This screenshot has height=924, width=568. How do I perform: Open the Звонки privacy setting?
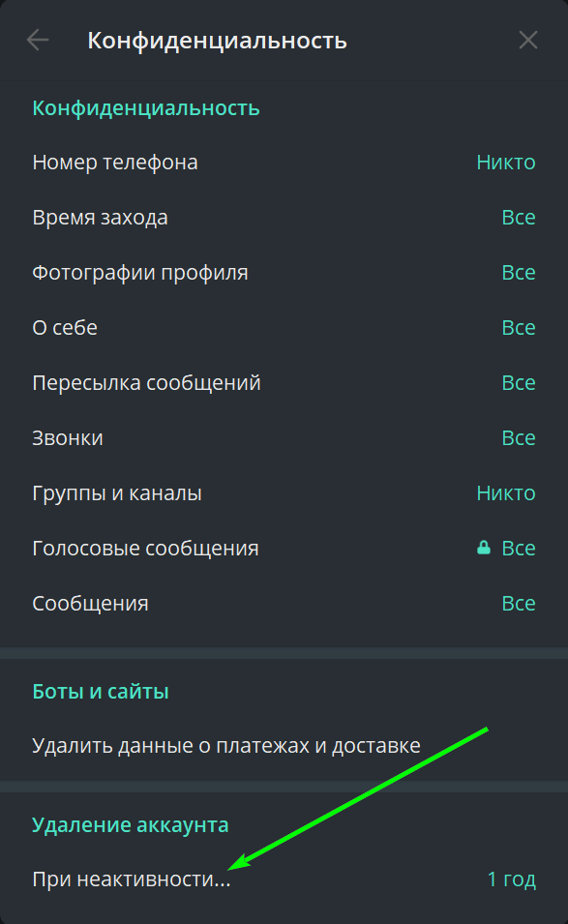tap(284, 438)
